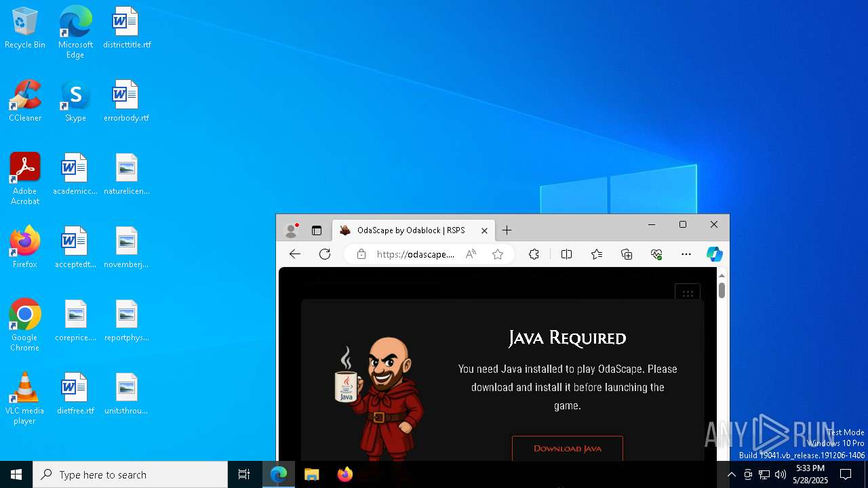Click the network tray icon
Image resolution: width=868 pixels, height=488 pixels.
[x=764, y=474]
